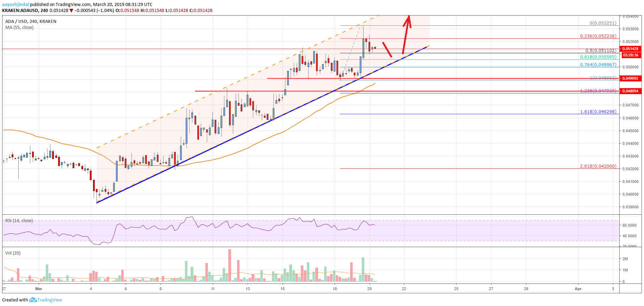The height and width of the screenshot is (306, 644).
Task: Click the red 0.048094 price tag
Action: [630, 91]
